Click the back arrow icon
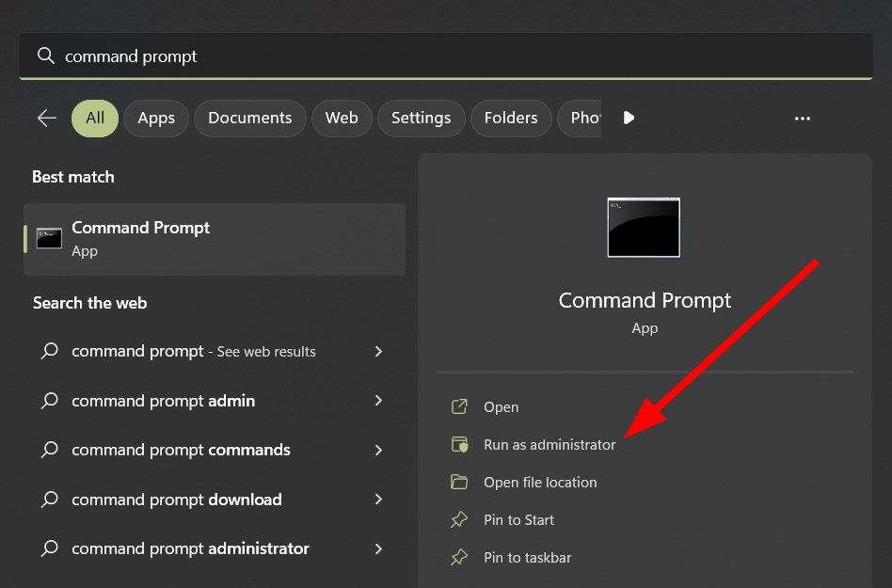 pyautogui.click(x=46, y=118)
